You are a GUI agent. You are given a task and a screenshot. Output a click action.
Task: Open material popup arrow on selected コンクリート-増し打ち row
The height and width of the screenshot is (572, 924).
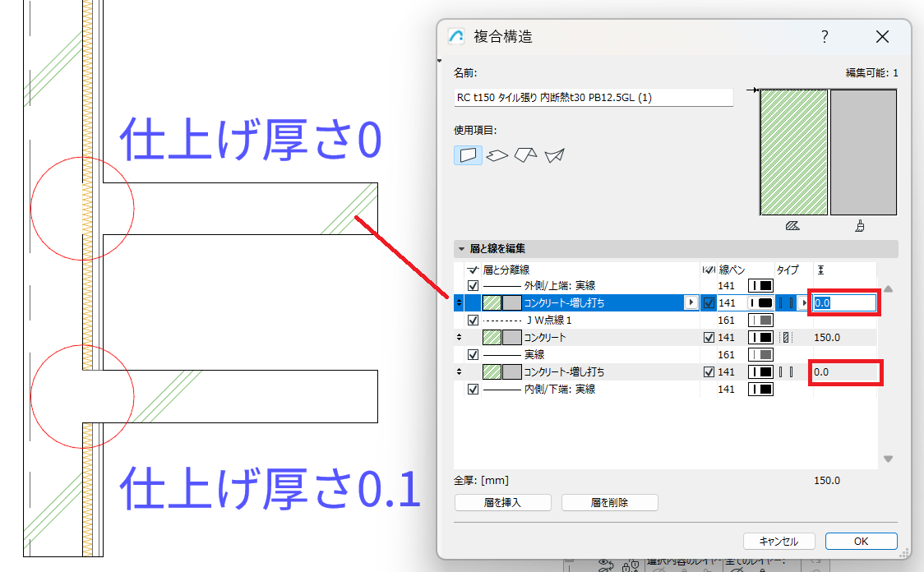(691, 302)
